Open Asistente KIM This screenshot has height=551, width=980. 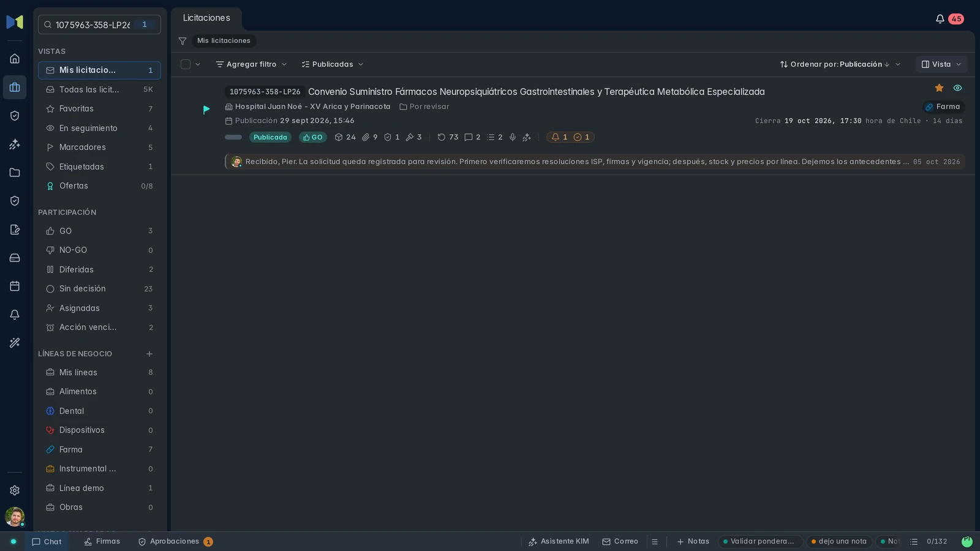click(559, 542)
